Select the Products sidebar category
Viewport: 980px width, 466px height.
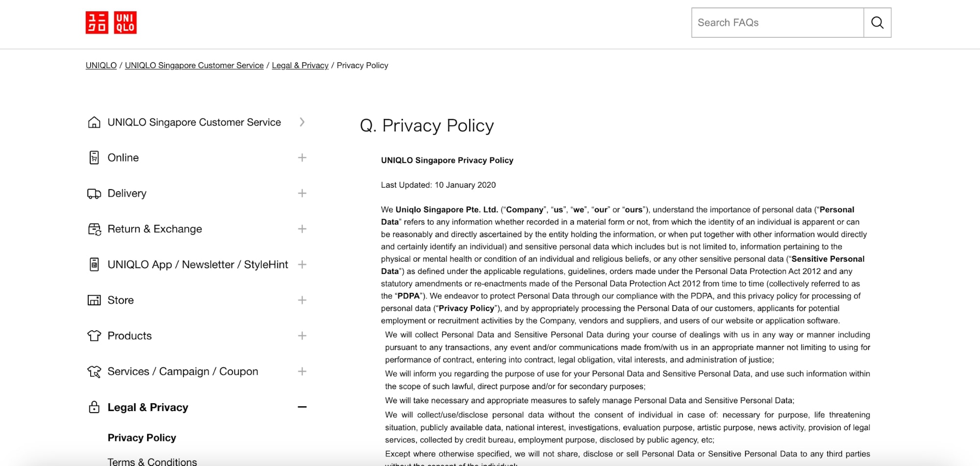[x=129, y=336]
